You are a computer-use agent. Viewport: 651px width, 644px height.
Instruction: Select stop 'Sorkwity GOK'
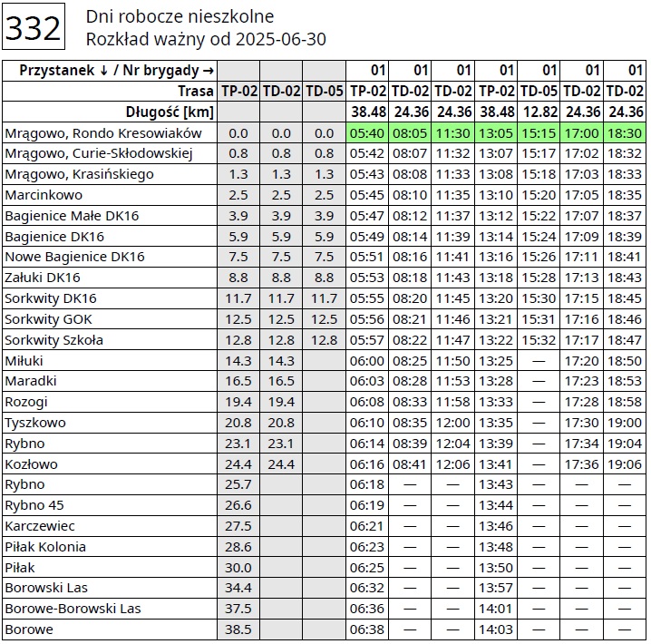tap(48, 319)
